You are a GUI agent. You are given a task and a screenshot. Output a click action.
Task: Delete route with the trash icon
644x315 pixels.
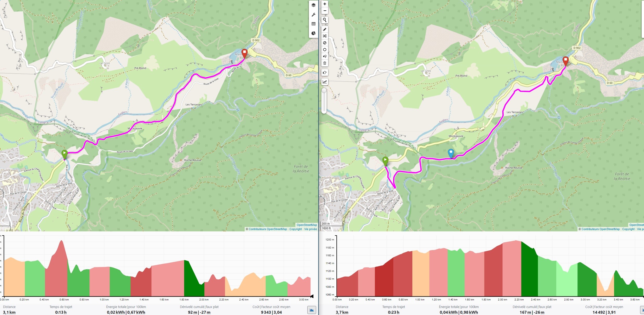point(324,63)
